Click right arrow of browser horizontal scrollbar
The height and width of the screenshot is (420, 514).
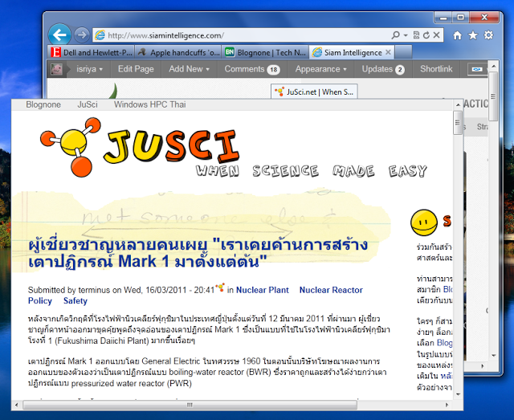(482, 366)
